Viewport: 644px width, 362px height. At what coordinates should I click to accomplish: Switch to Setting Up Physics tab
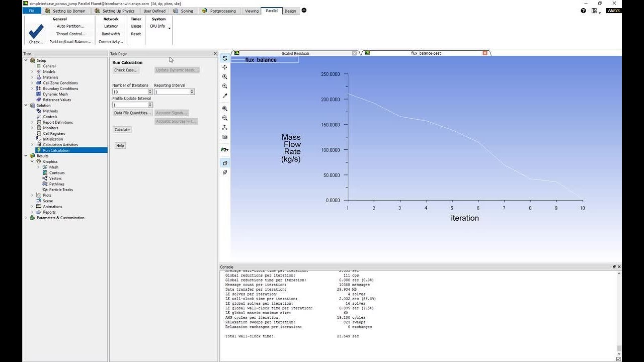[114, 11]
